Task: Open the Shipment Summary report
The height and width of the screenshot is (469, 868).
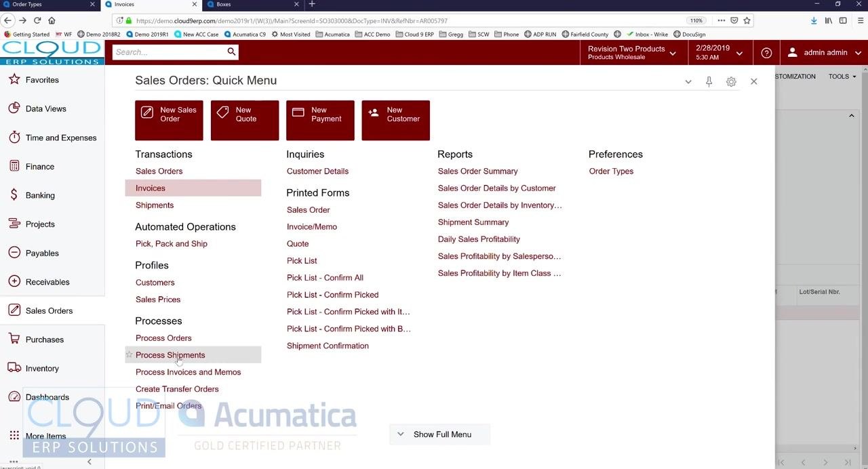Action: point(473,222)
